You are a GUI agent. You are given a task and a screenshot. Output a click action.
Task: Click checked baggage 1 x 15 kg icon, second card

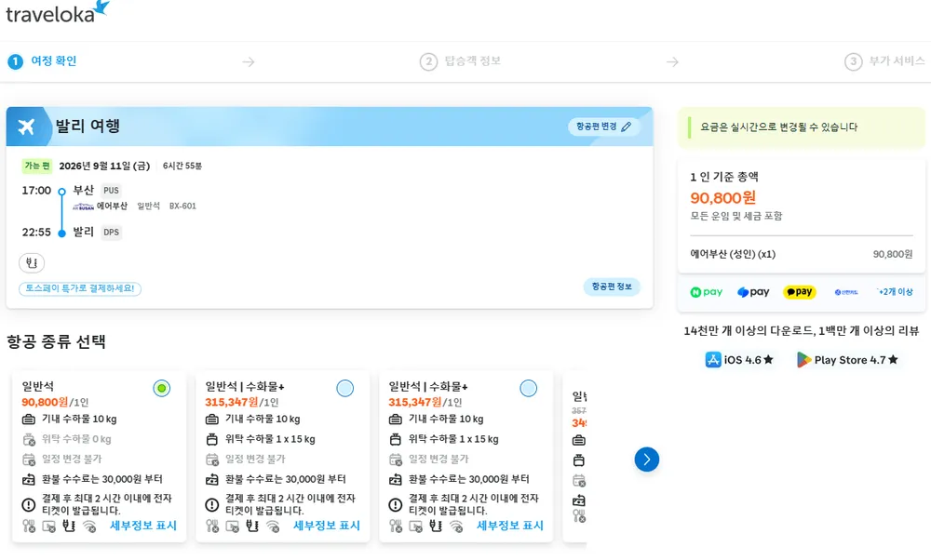(212, 440)
